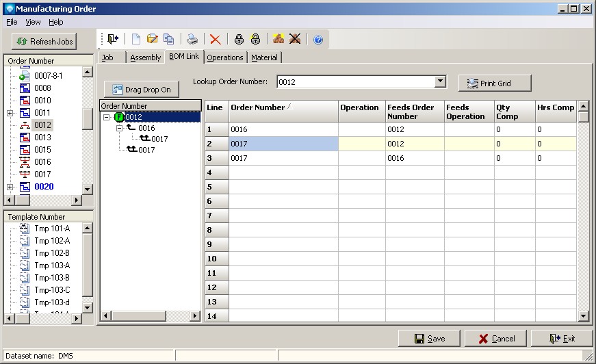
Task: Select order 0013 in job list
Action: coord(42,137)
